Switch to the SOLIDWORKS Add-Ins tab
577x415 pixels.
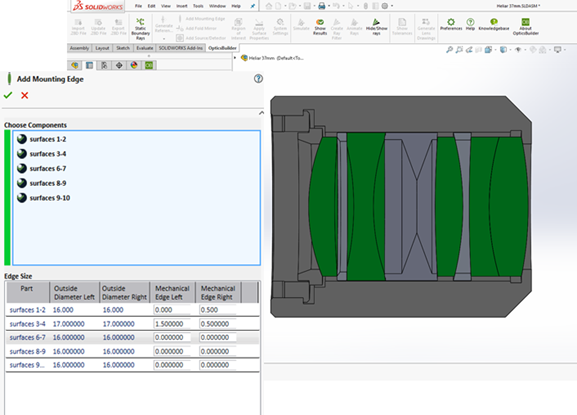[x=180, y=48]
